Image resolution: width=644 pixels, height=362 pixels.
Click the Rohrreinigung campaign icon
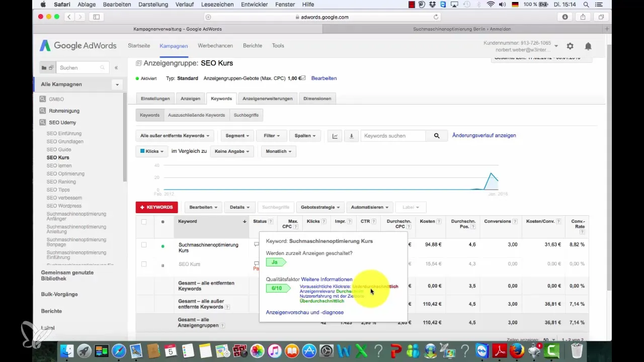click(43, 111)
